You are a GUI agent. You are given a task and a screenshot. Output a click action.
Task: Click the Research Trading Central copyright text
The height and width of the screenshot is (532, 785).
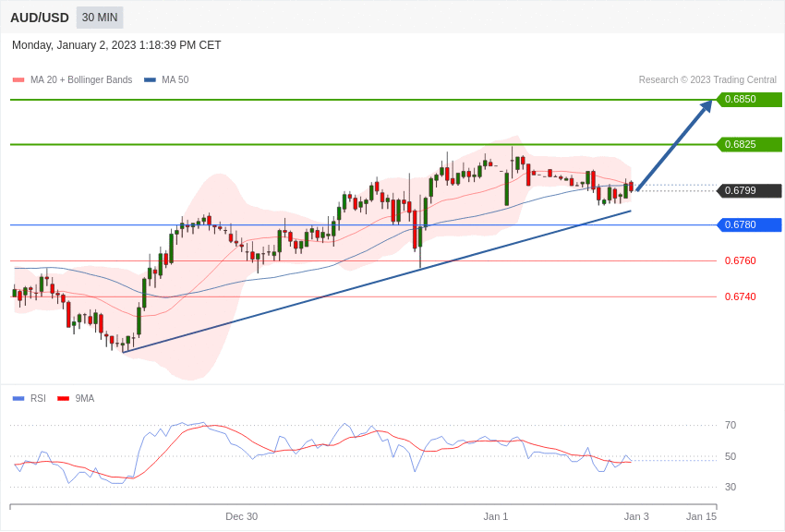(x=707, y=80)
